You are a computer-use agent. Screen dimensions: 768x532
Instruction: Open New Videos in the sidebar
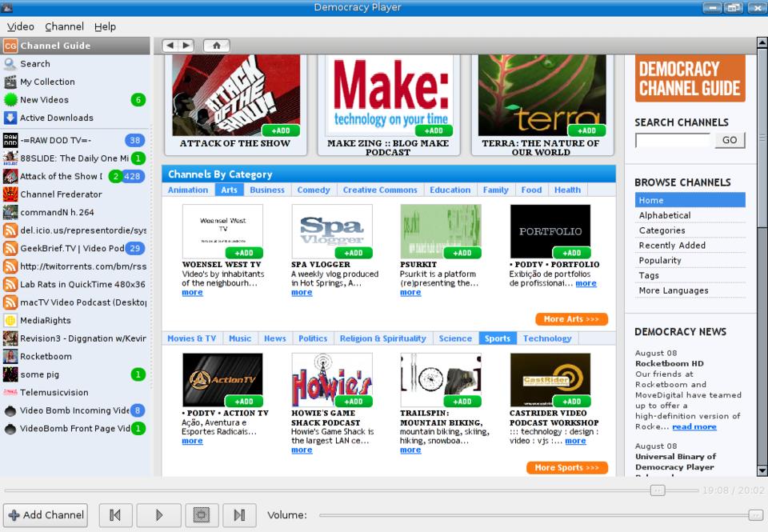(44, 100)
